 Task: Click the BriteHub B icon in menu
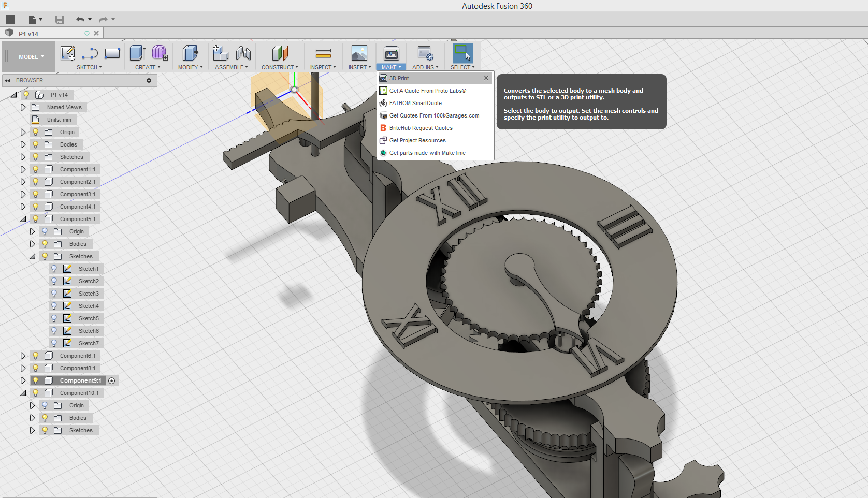pos(383,128)
